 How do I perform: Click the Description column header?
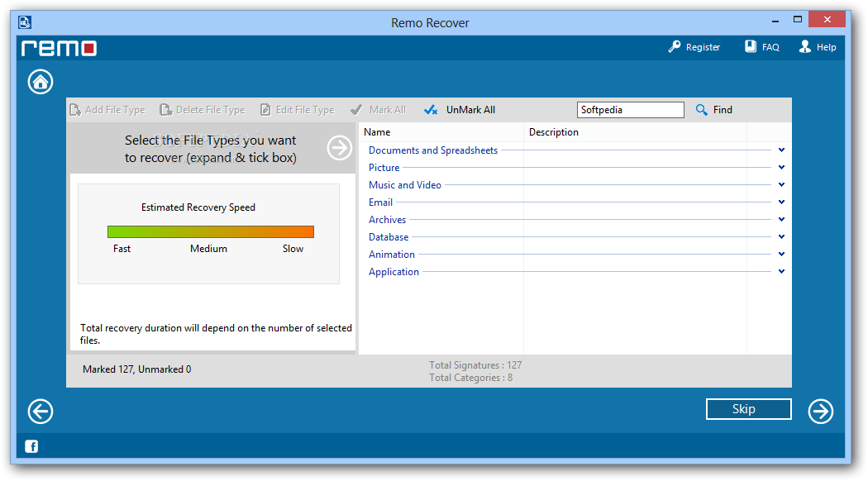pyautogui.click(x=554, y=132)
